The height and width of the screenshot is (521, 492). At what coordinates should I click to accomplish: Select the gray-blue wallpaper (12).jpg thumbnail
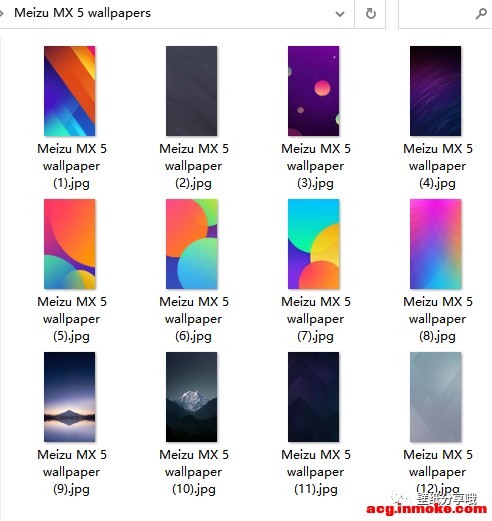[435, 397]
